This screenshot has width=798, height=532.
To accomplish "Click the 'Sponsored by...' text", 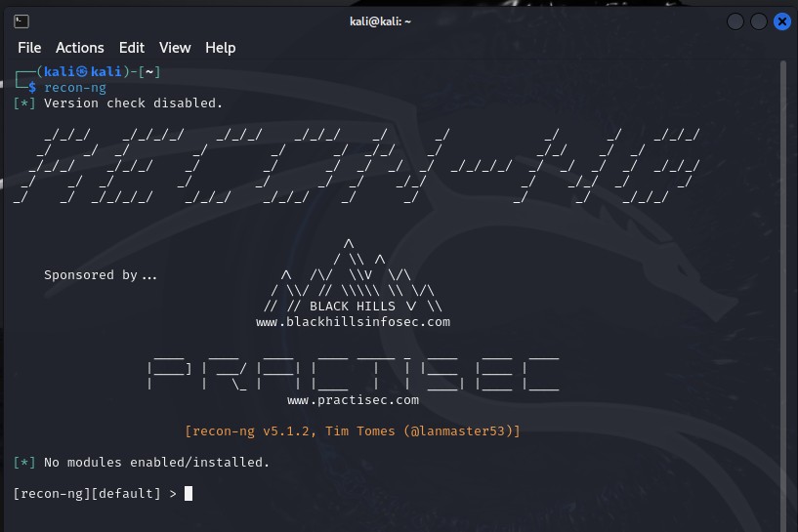I will (101, 275).
